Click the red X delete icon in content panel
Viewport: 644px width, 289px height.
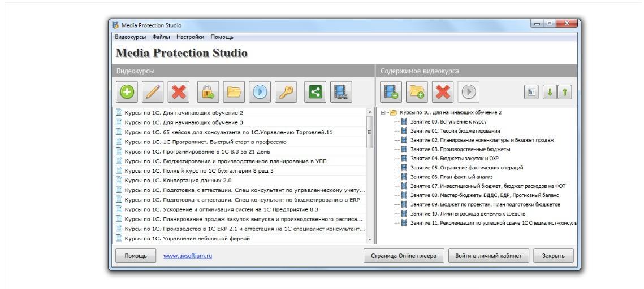tap(444, 92)
